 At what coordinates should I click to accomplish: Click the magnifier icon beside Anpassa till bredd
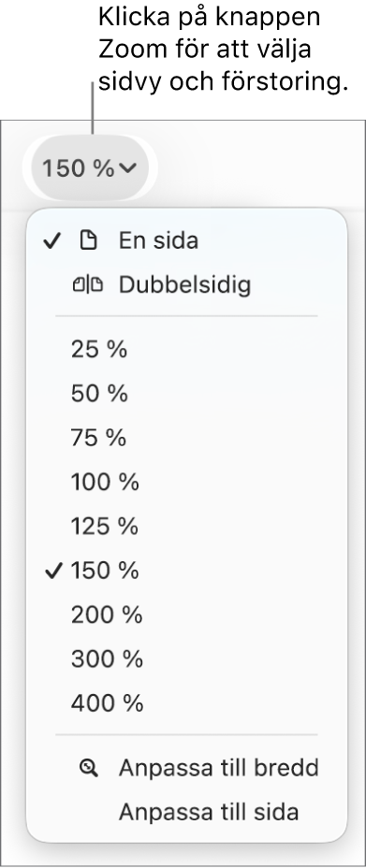(89, 768)
